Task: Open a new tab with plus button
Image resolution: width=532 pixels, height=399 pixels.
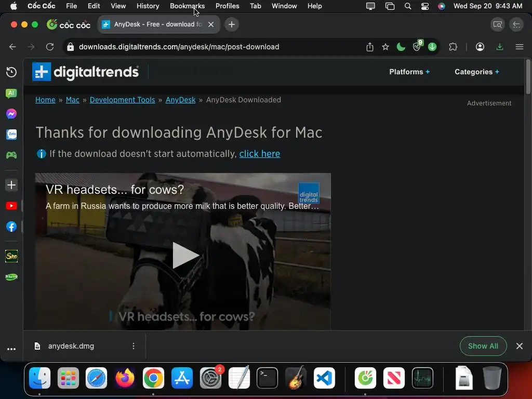Action: 231,24
